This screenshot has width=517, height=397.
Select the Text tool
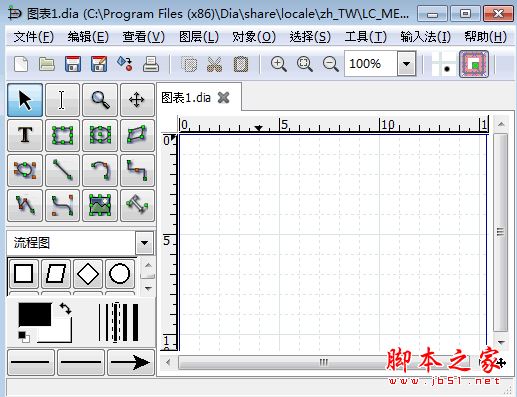tap(25, 135)
